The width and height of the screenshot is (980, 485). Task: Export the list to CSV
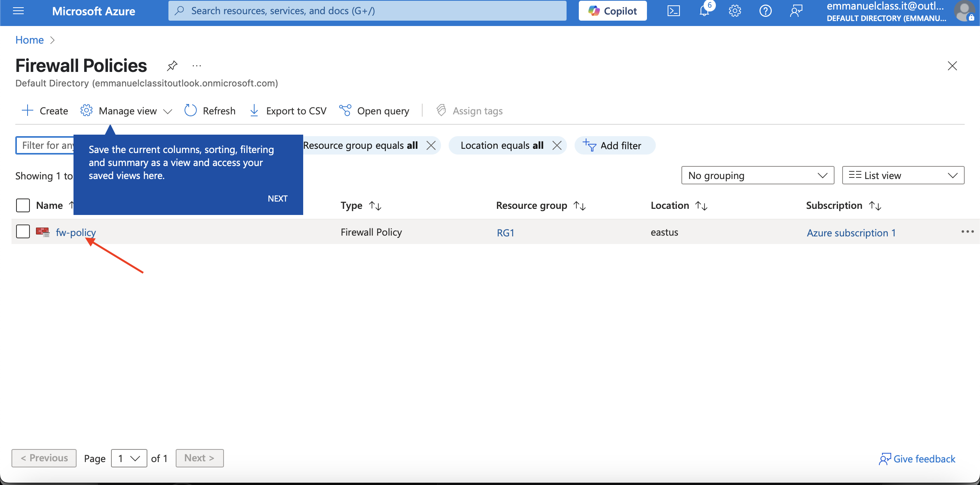pyautogui.click(x=288, y=111)
